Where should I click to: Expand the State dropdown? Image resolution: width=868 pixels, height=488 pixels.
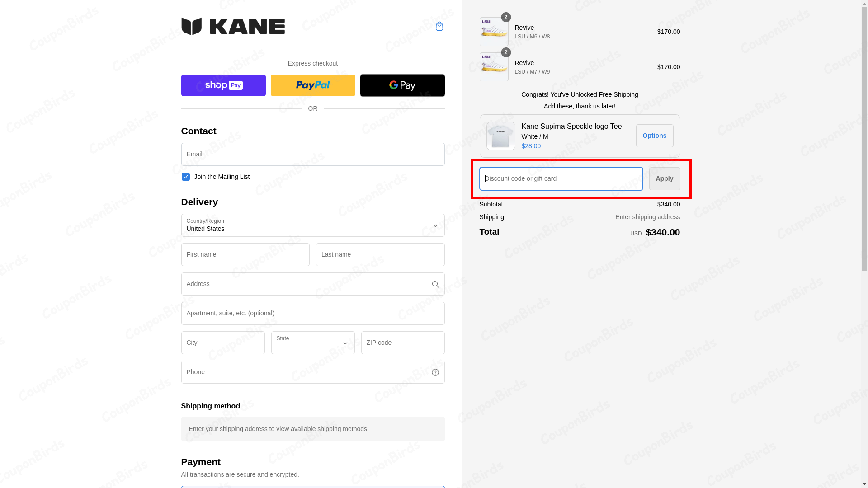coord(312,343)
